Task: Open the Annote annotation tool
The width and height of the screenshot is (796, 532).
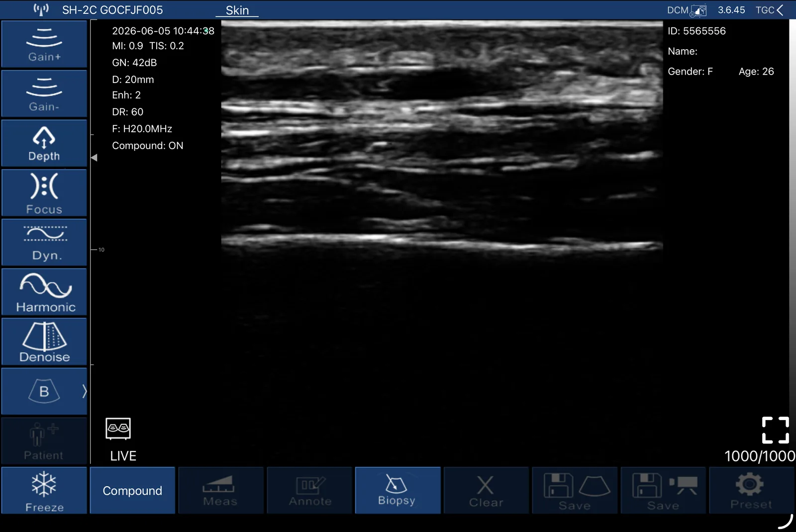Action: pyautogui.click(x=309, y=491)
